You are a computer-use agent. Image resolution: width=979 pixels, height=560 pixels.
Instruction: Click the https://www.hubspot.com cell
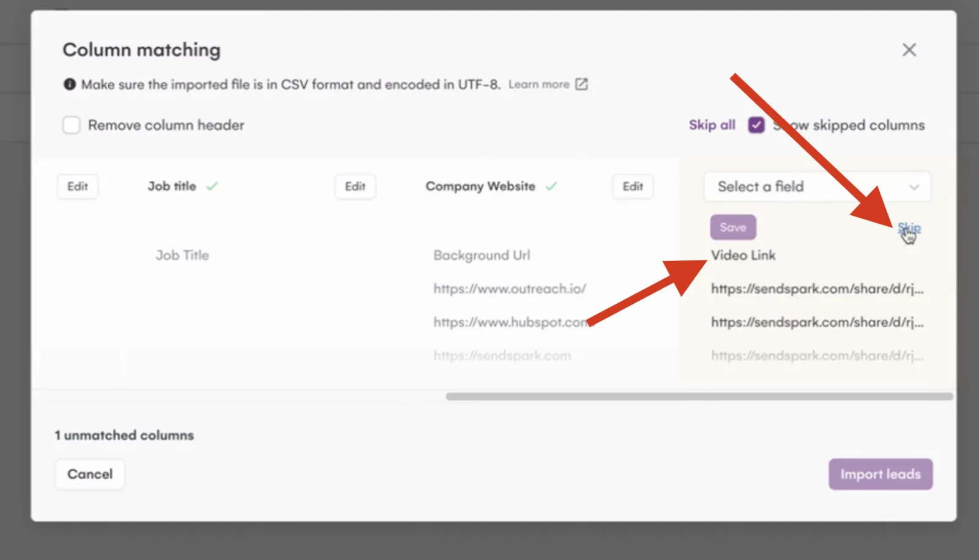(511, 322)
